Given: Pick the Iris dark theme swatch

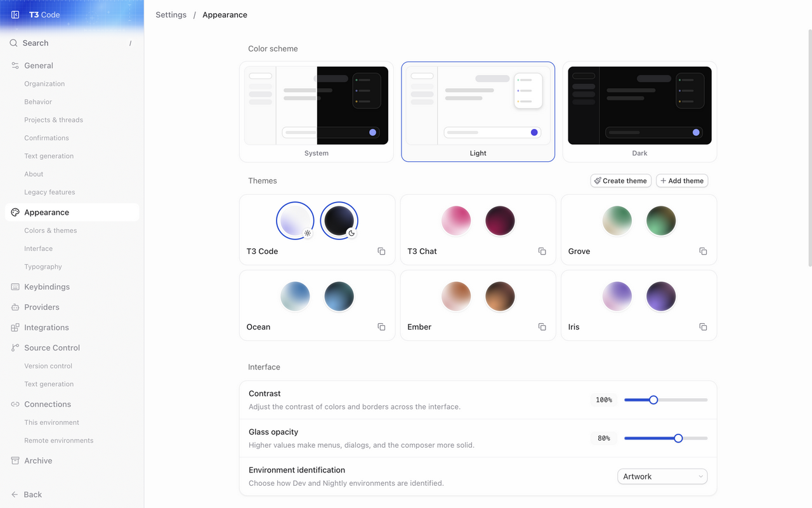Looking at the screenshot, I should (x=661, y=297).
